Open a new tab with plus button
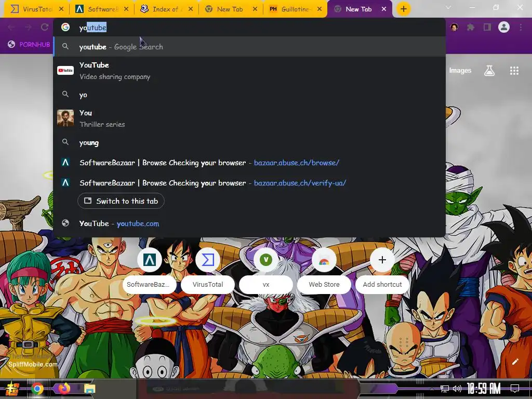Screen dimensions: 532x399 tap(403, 9)
